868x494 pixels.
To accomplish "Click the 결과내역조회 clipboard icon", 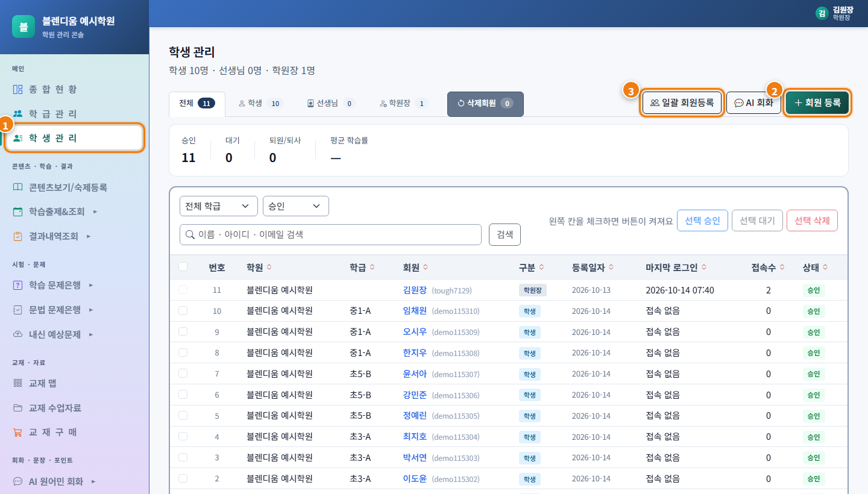I will (x=18, y=236).
